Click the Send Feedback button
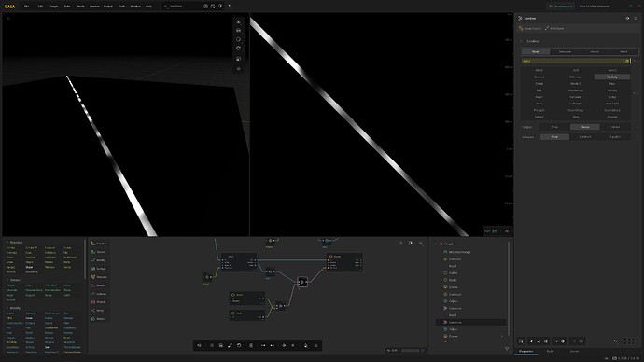Image resolution: width=644 pixels, height=362 pixels. 561,7
